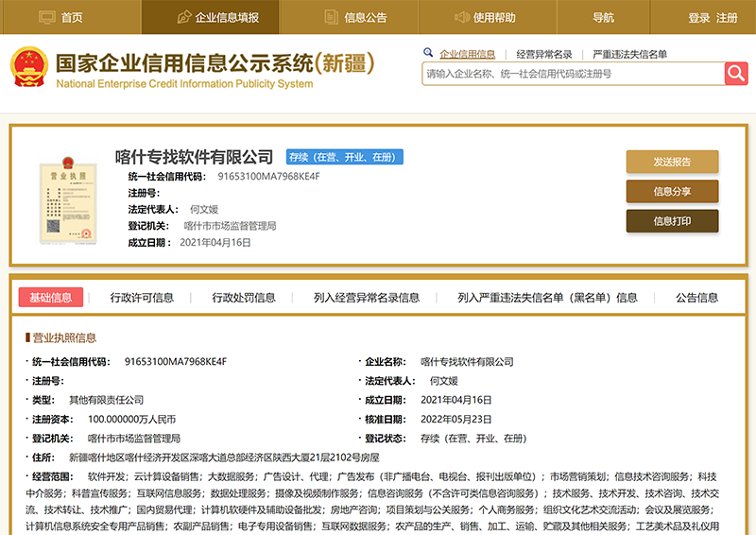This screenshot has width=756, height=535.
Task: Open the 列入经营异常名录信息 tab
Action: 367,297
